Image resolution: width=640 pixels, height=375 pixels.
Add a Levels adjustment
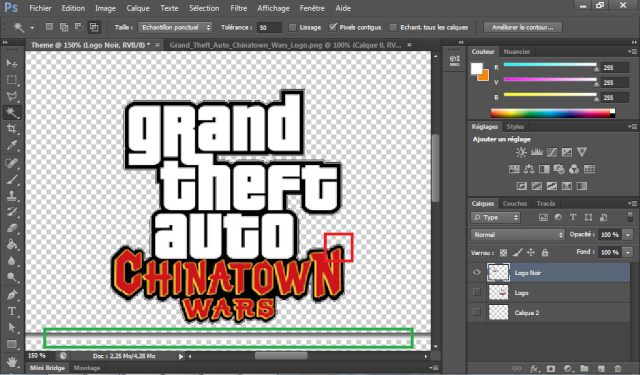coord(537,152)
